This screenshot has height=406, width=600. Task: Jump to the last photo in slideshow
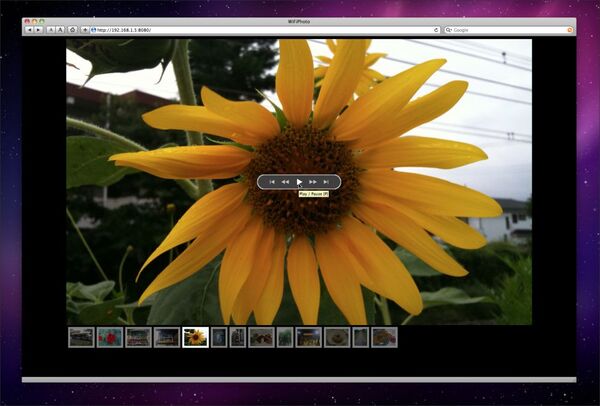(x=326, y=182)
